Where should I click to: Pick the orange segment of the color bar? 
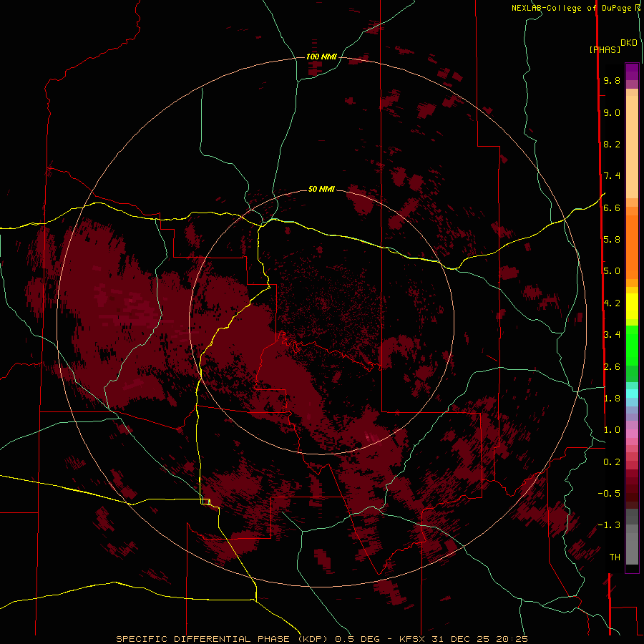(632, 246)
